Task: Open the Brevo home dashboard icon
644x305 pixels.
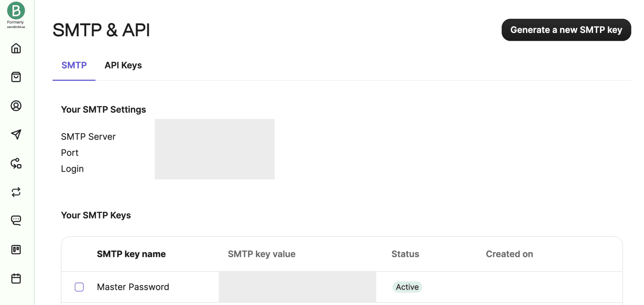Action: (16, 48)
